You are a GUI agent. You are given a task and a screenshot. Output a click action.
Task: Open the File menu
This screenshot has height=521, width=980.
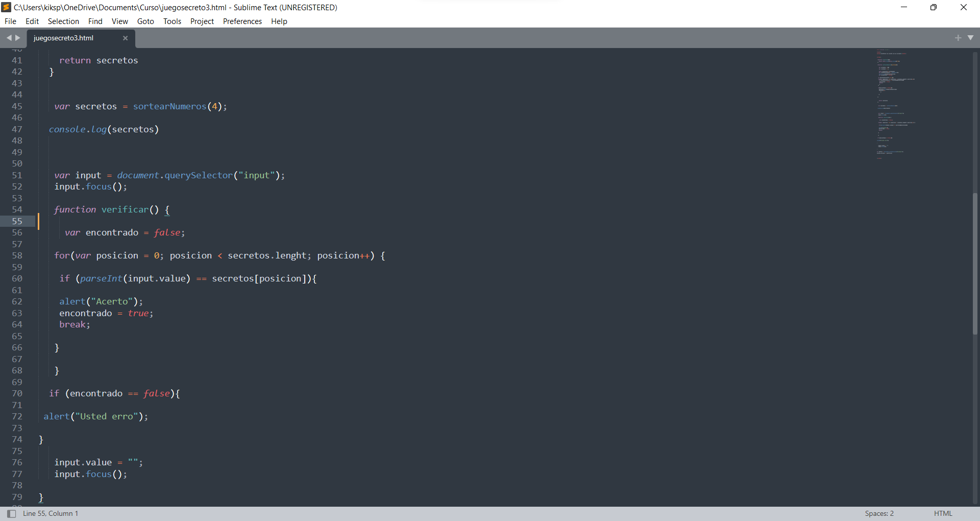10,21
